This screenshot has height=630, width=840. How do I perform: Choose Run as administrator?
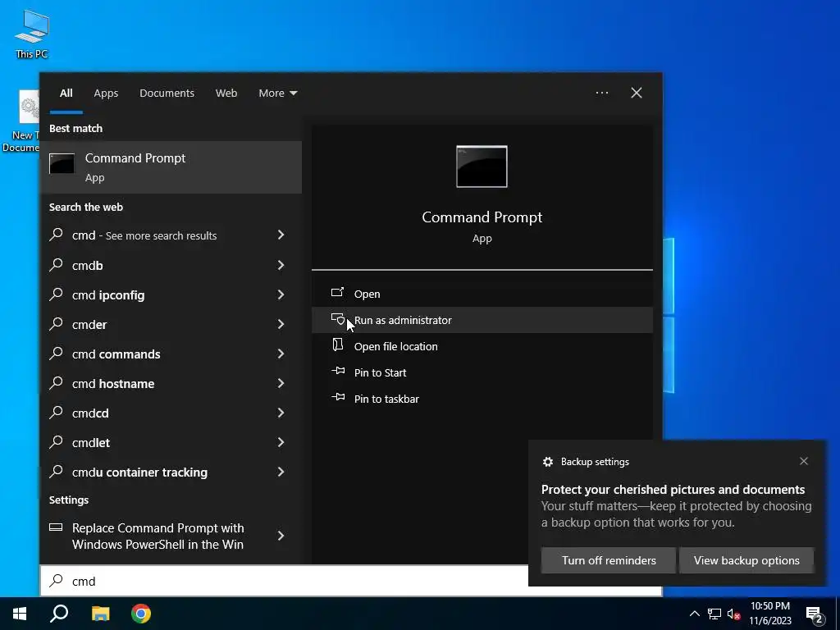(x=482, y=320)
